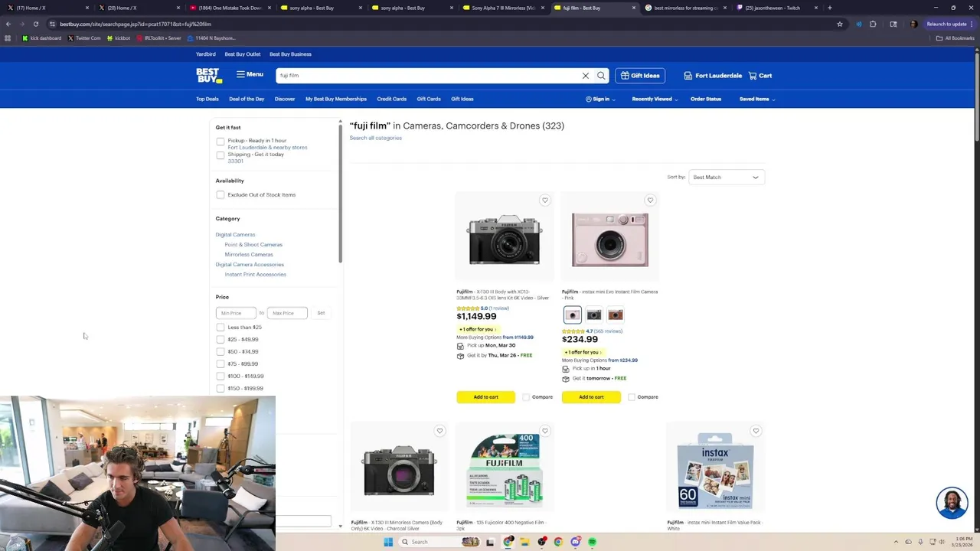Open Credit Cards nav item
The image size is (980, 551).
point(391,99)
